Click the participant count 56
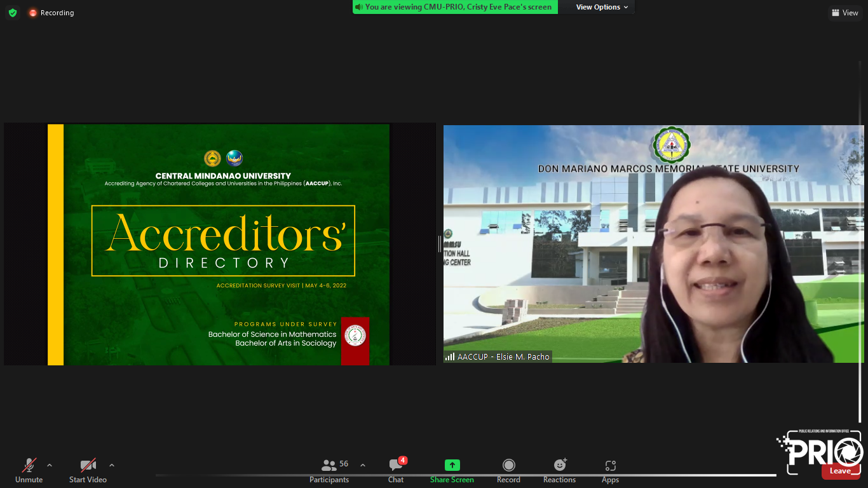The height and width of the screenshot is (488, 868). pos(344,464)
